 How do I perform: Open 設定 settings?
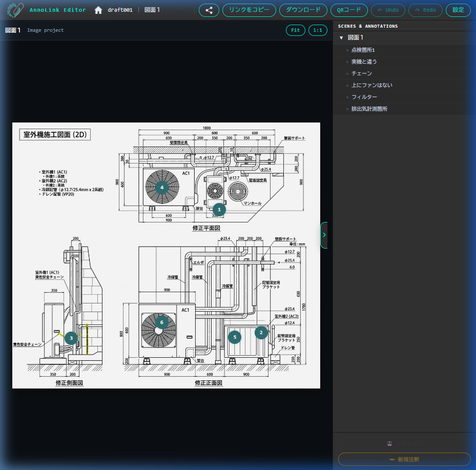pos(458,10)
